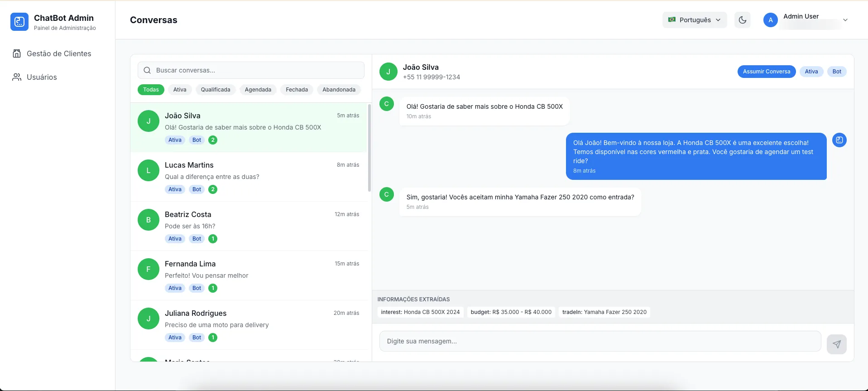The height and width of the screenshot is (391, 868).
Task: Select the João Silva conversation name in the list
Action: coord(182,116)
